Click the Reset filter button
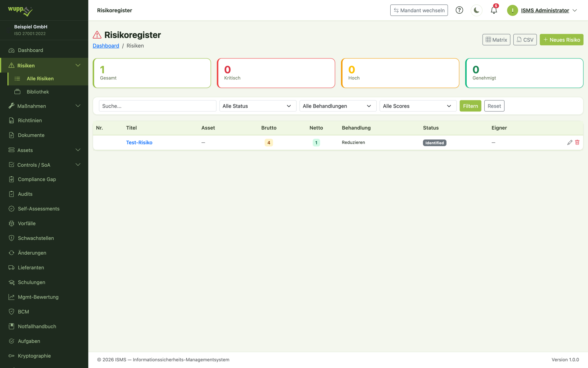588x368 pixels. pos(494,106)
